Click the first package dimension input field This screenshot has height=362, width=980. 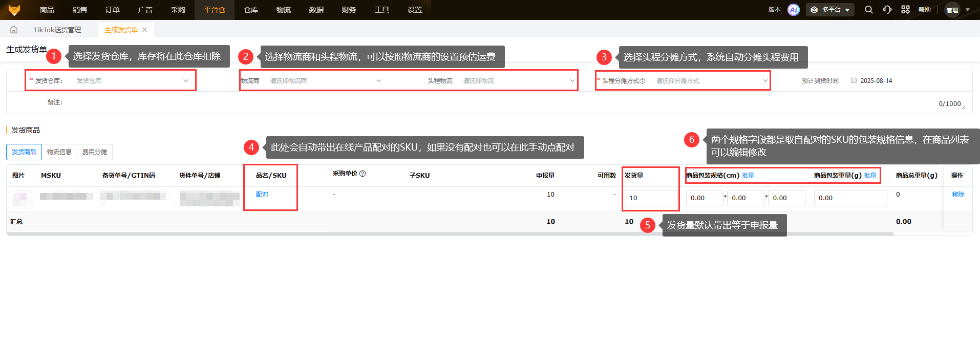tap(705, 198)
